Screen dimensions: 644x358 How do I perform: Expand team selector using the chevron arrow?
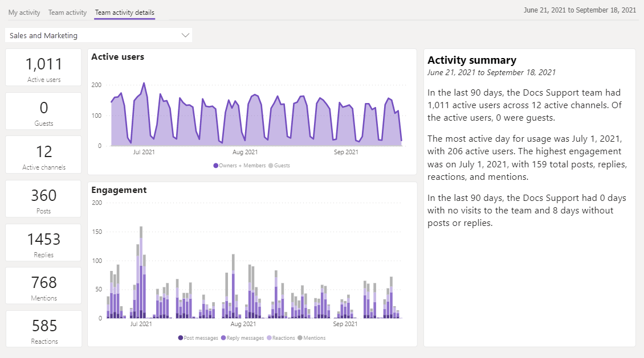(185, 35)
